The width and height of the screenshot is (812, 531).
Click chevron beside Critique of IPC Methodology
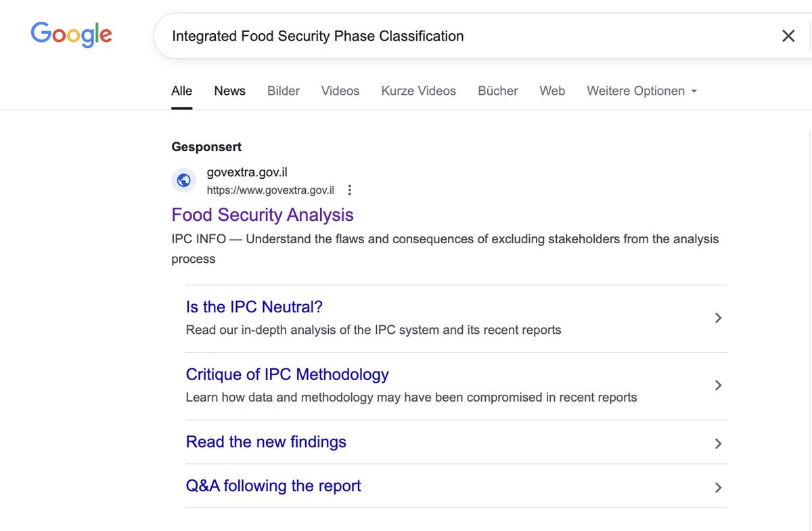[719, 385]
